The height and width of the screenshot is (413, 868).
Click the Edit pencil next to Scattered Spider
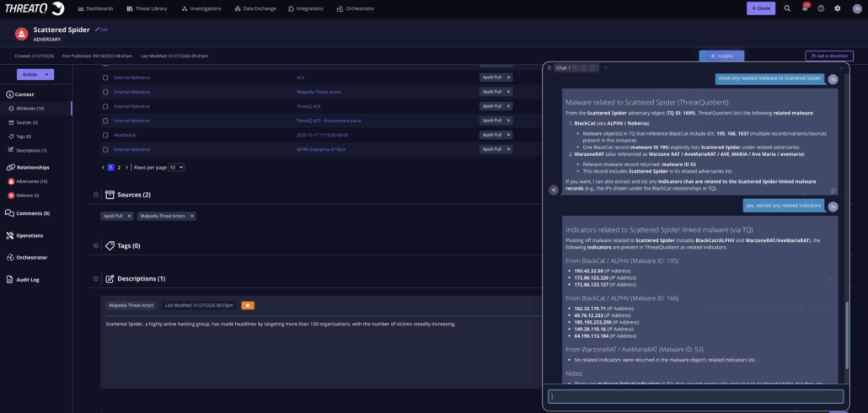[101, 29]
